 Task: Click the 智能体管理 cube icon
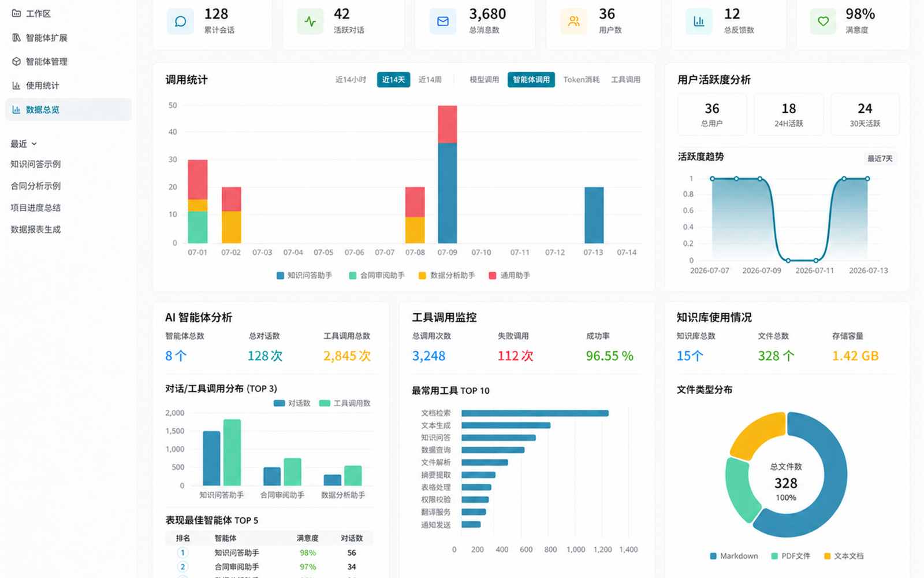[x=16, y=61]
